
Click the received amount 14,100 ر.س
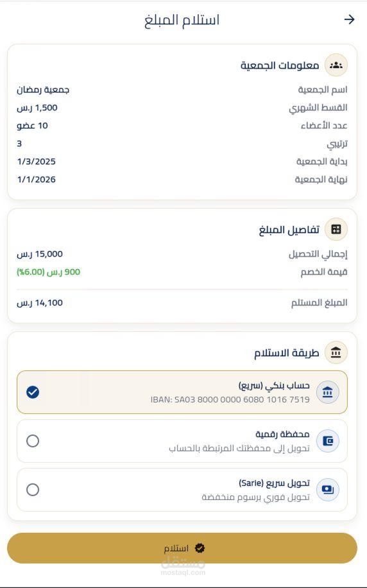[40, 303]
